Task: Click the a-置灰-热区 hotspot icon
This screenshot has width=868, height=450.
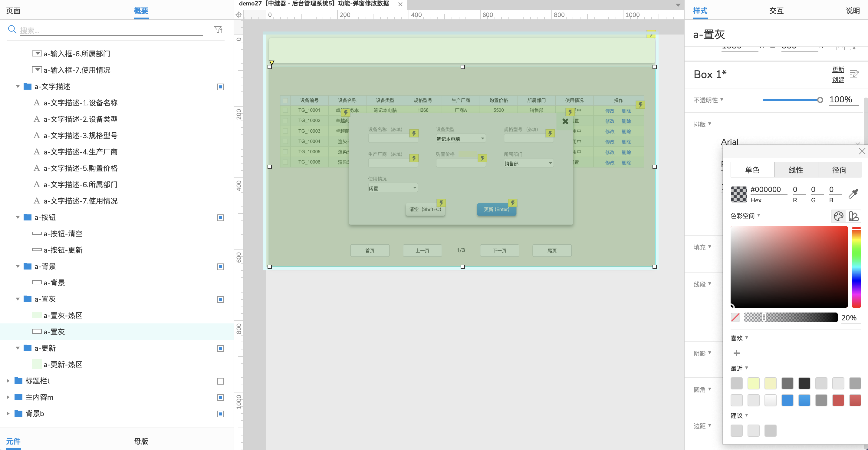Action: 37,315
